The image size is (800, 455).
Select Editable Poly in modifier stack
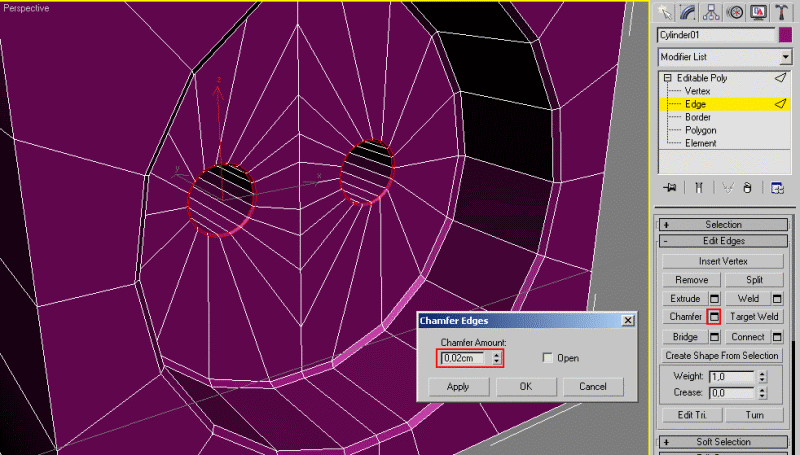point(702,78)
